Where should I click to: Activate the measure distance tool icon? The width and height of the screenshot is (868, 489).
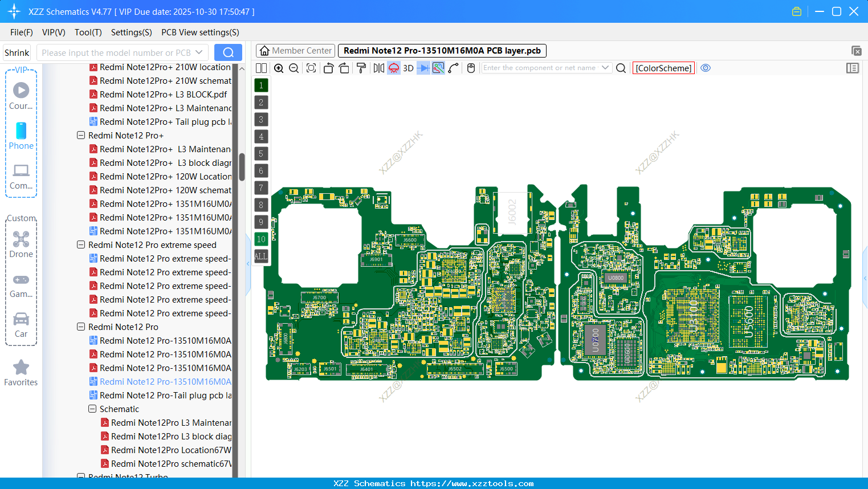(453, 68)
